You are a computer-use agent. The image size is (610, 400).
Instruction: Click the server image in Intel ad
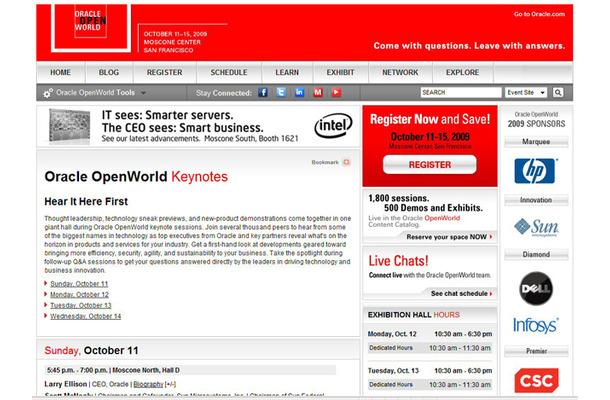click(x=70, y=126)
